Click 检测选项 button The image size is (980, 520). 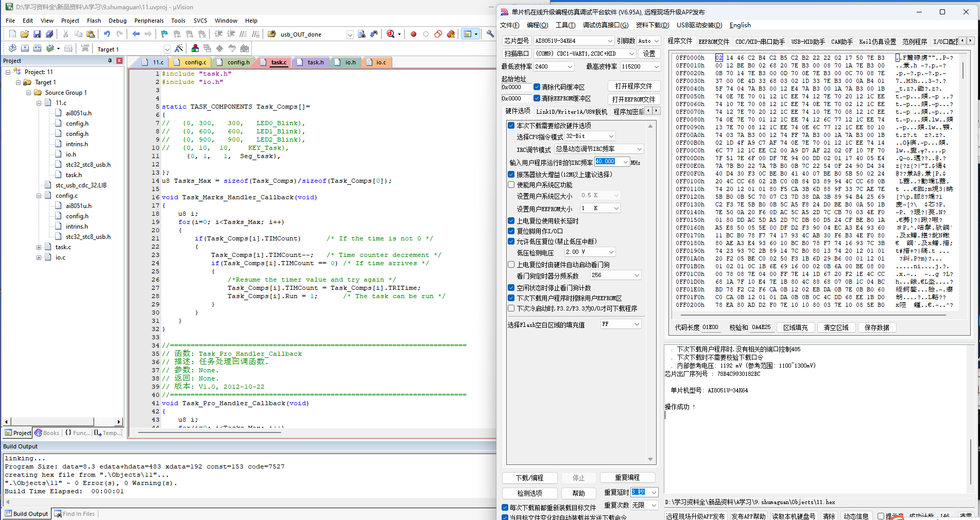pyautogui.click(x=530, y=493)
